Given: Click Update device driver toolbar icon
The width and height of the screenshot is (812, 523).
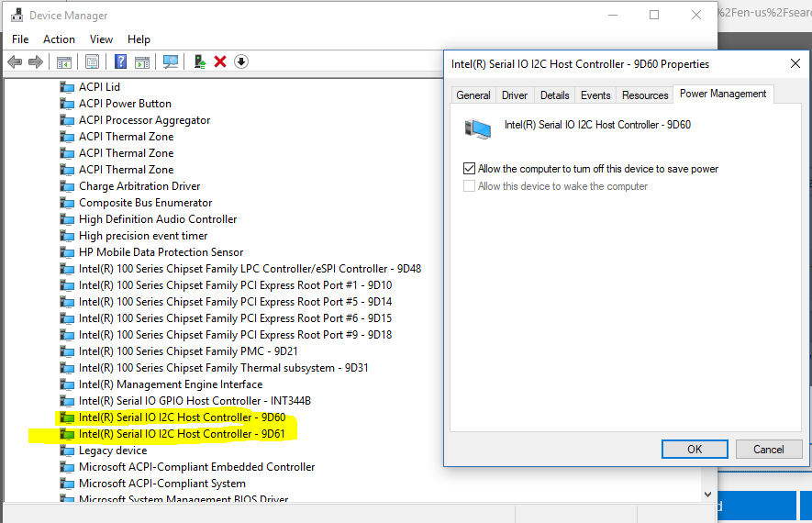Looking at the screenshot, I should pyautogui.click(x=199, y=62).
